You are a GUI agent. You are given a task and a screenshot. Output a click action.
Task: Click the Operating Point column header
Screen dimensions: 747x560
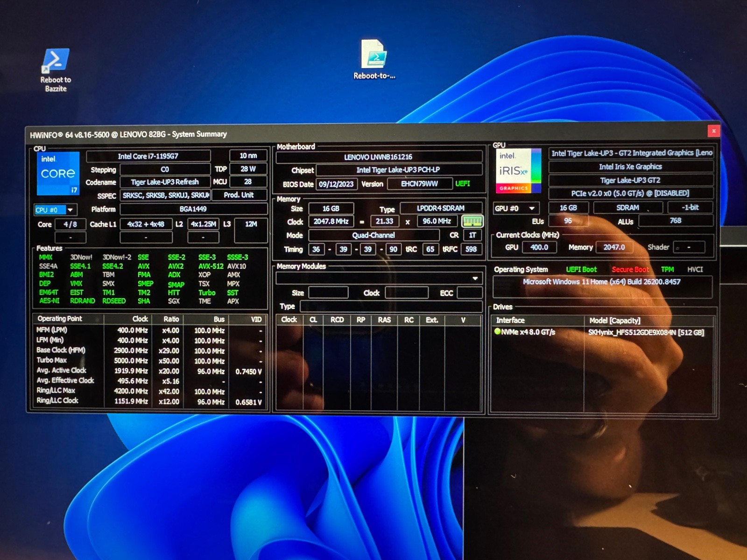[69, 319]
